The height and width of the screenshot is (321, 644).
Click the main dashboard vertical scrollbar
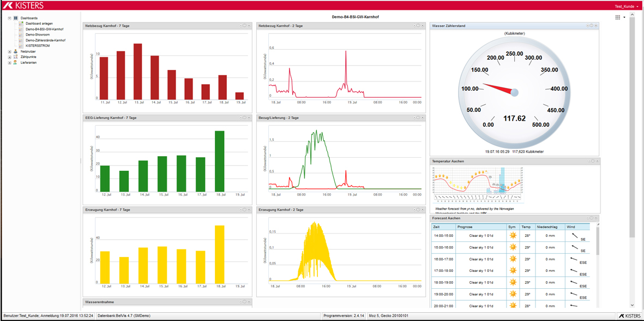pyautogui.click(x=632, y=126)
